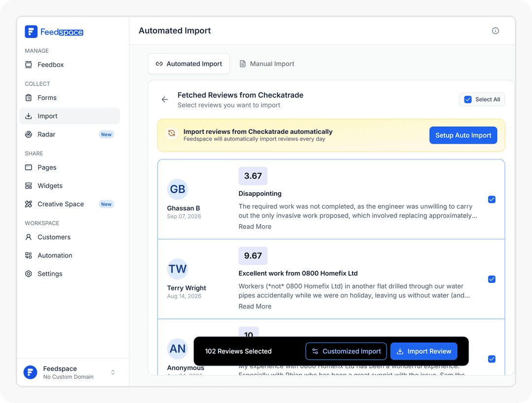Expand the workspace switcher chevrons
Image resolution: width=532 pixels, height=403 pixels.
click(113, 372)
